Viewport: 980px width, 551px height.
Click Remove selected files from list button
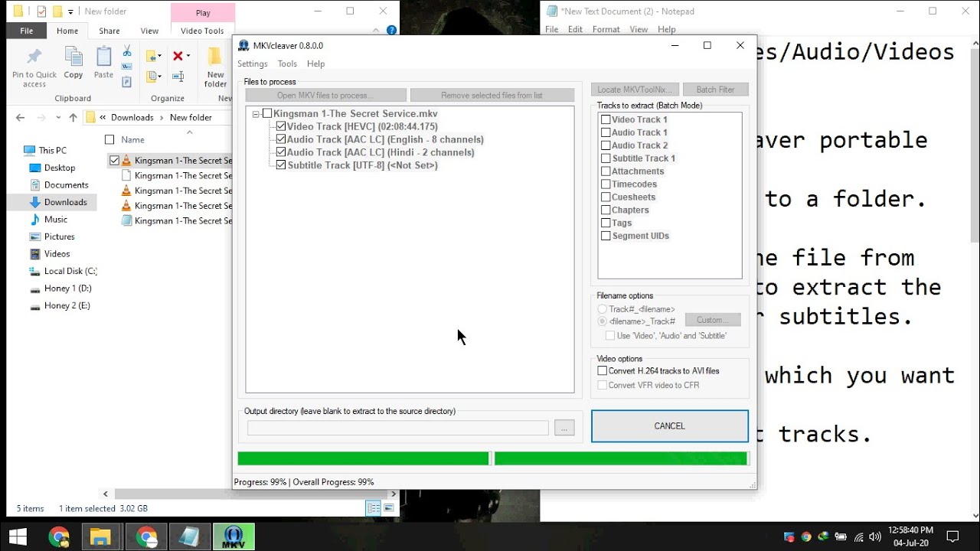tap(492, 96)
